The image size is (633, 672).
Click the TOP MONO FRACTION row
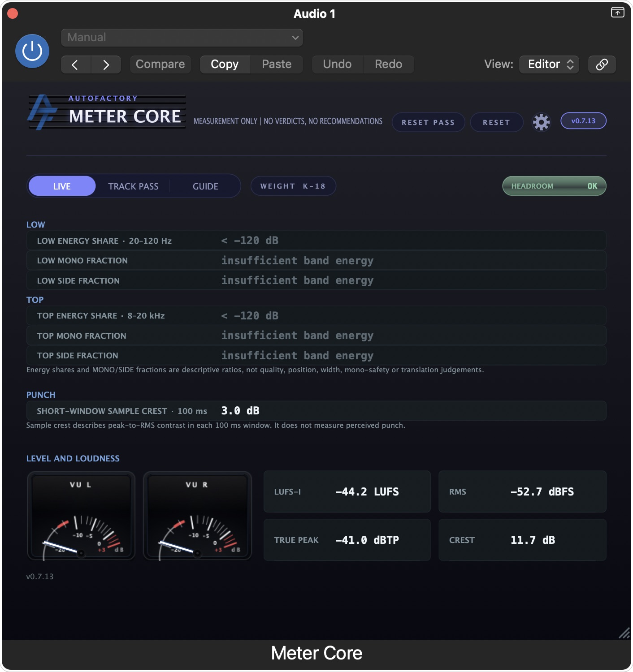[316, 336]
